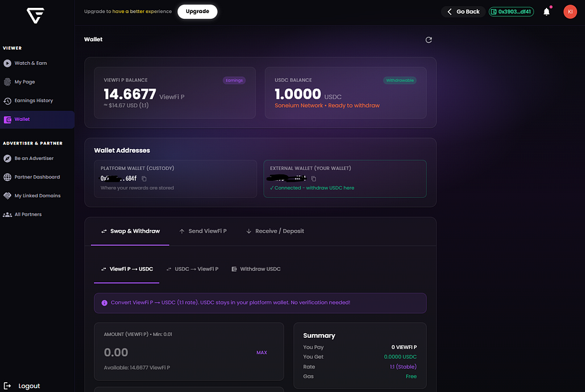Click the Earnings History clock icon
The image size is (585, 392).
[7, 101]
